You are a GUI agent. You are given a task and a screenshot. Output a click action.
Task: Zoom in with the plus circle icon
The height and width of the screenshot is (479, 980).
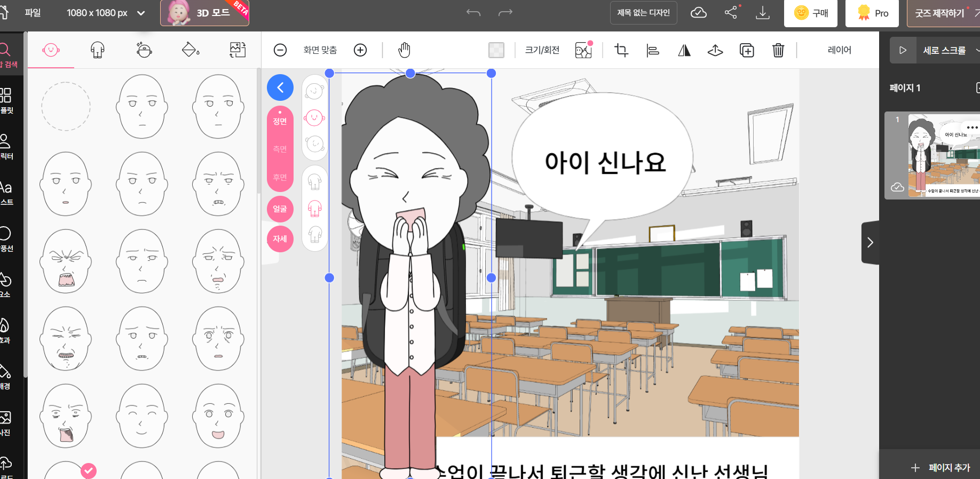pos(360,50)
